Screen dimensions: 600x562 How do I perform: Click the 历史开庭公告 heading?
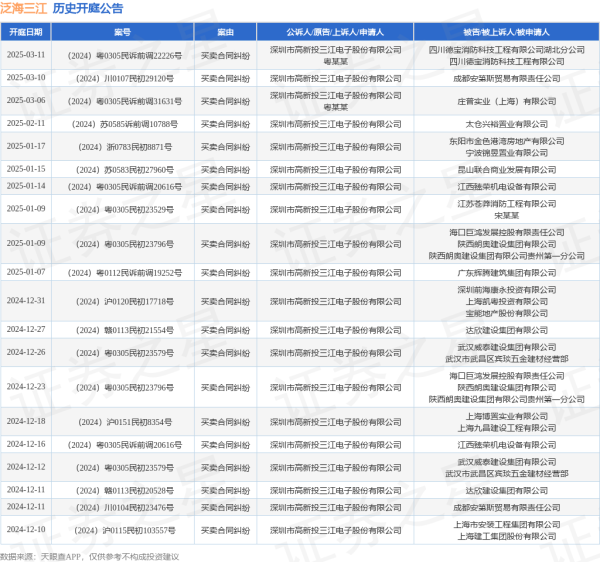[x=88, y=8]
